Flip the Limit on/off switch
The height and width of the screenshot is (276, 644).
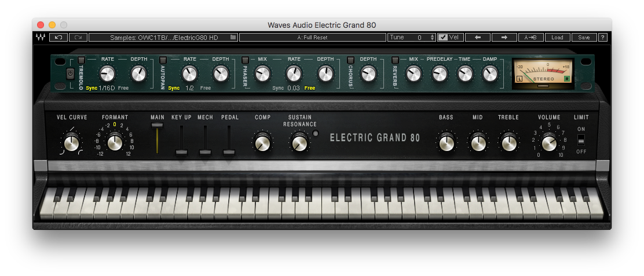(x=581, y=140)
